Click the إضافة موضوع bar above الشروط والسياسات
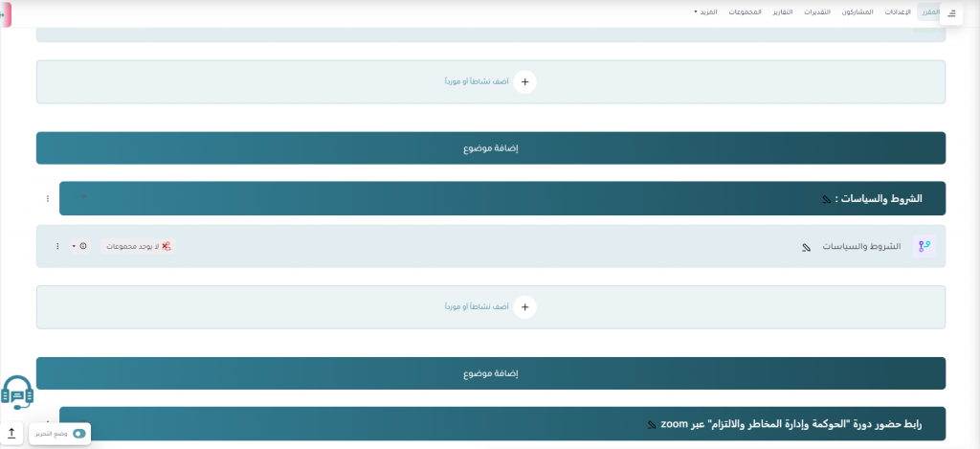980x449 pixels. point(490,148)
